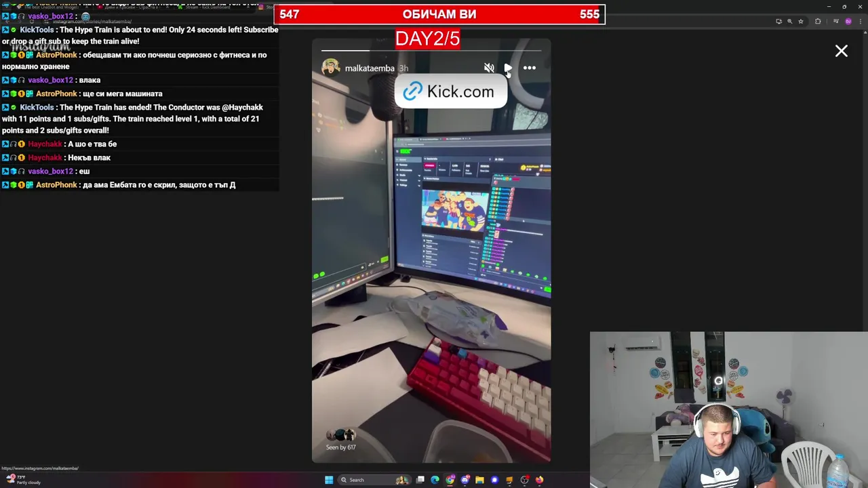This screenshot has width=868, height=488.
Task: Open File Explorer from the taskbar
Action: click(x=479, y=480)
